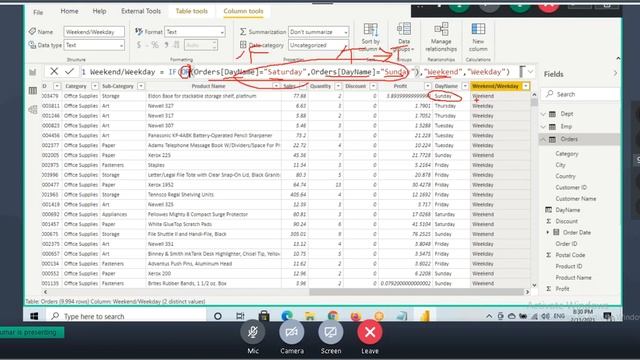Switch to the External Tools tab
This screenshot has width=640, height=360.
(x=141, y=11)
